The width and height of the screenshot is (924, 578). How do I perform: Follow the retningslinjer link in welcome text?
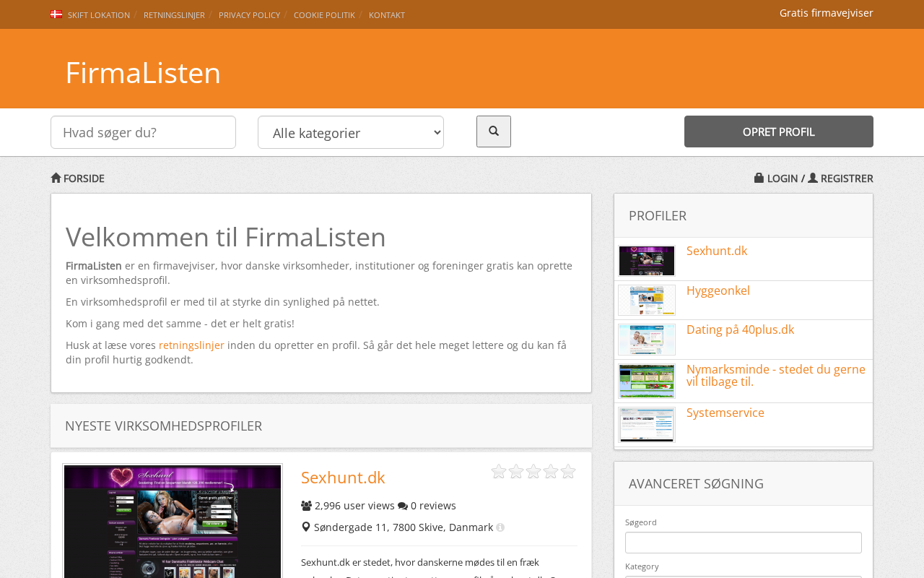[x=191, y=345]
